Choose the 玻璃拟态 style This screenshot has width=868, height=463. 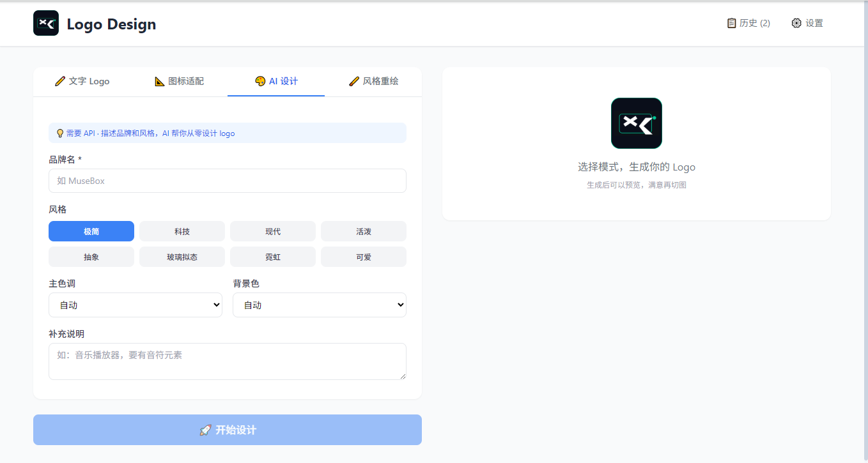click(182, 257)
